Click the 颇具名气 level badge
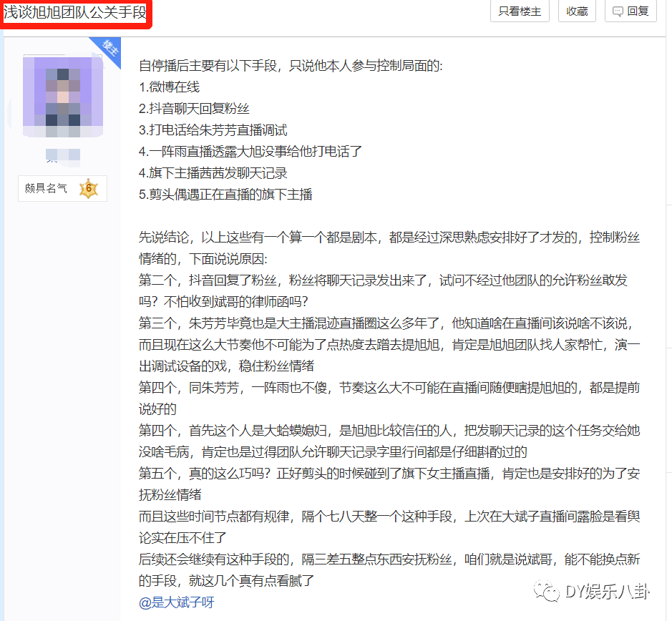 (62, 188)
